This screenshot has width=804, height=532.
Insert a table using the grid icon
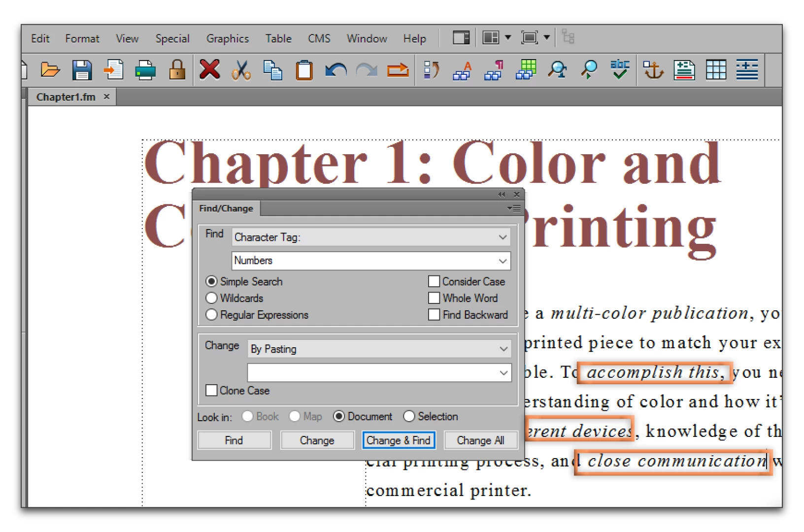716,69
